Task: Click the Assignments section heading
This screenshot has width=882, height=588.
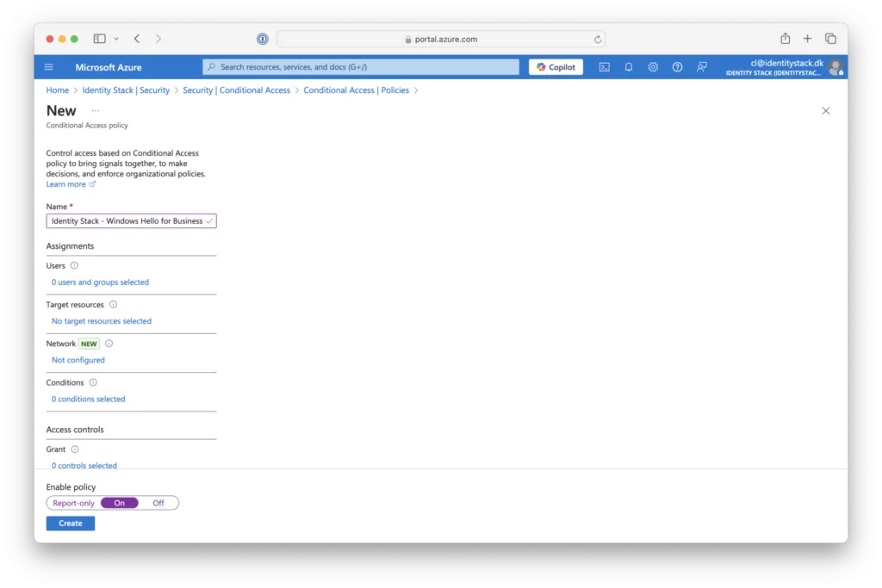Action: click(x=70, y=245)
